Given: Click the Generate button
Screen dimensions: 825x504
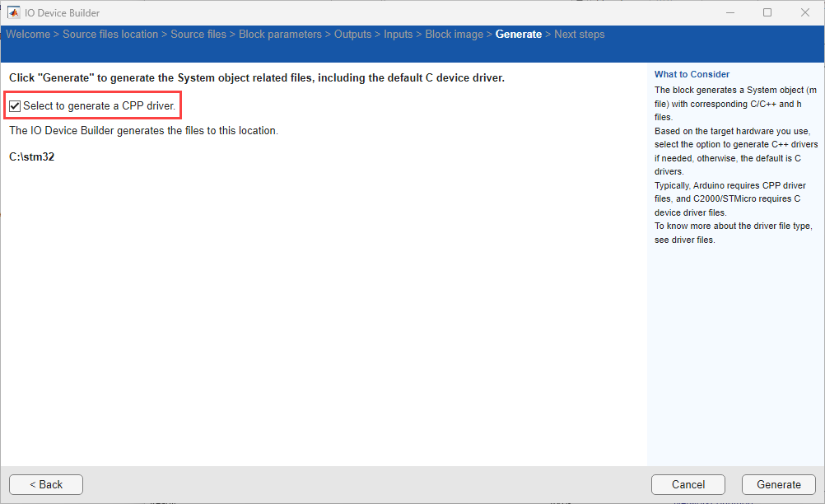Looking at the screenshot, I should point(778,484).
